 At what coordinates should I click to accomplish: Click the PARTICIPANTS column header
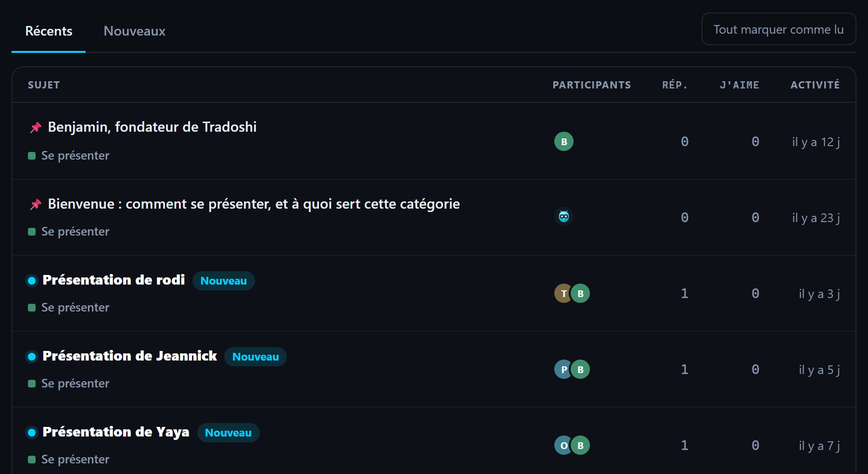pyautogui.click(x=591, y=85)
